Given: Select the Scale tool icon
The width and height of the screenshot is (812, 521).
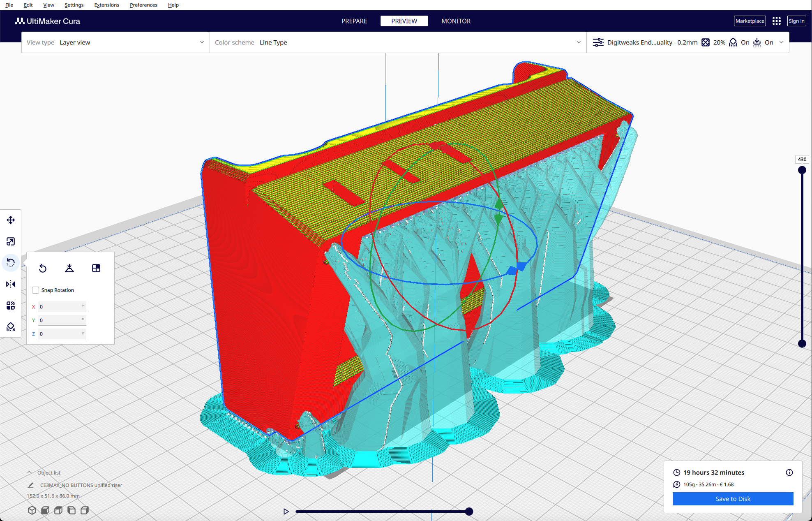Looking at the screenshot, I should [11, 241].
